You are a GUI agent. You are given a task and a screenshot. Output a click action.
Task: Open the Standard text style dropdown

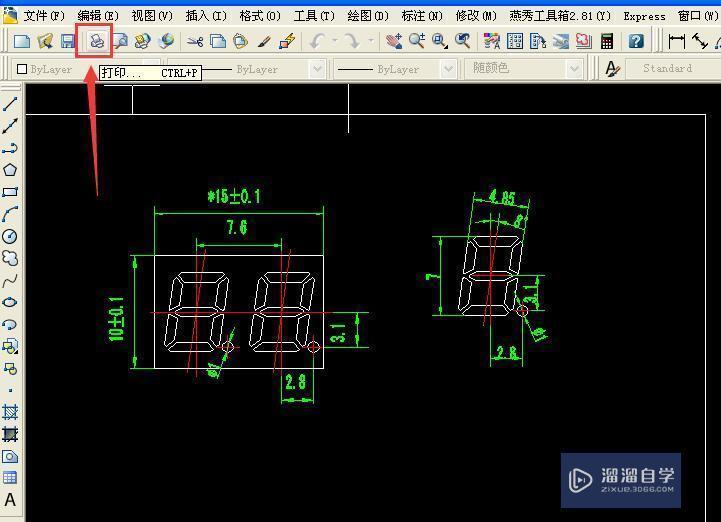[x=673, y=69]
